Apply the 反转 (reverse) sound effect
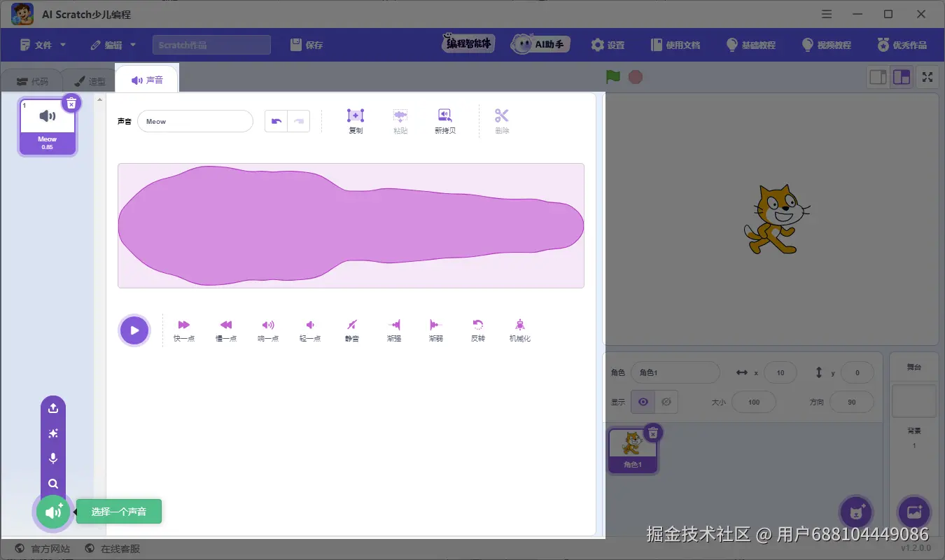Image resolution: width=945 pixels, height=560 pixels. coord(477,329)
